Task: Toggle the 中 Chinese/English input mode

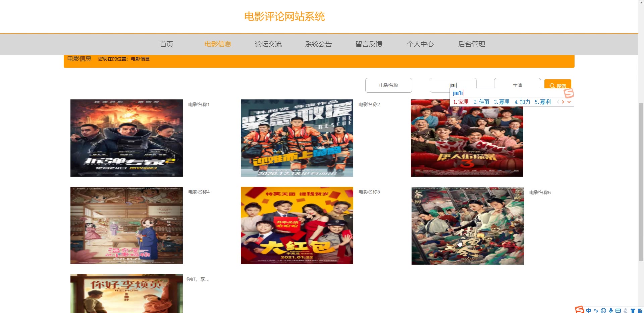Action: pyautogui.click(x=589, y=310)
